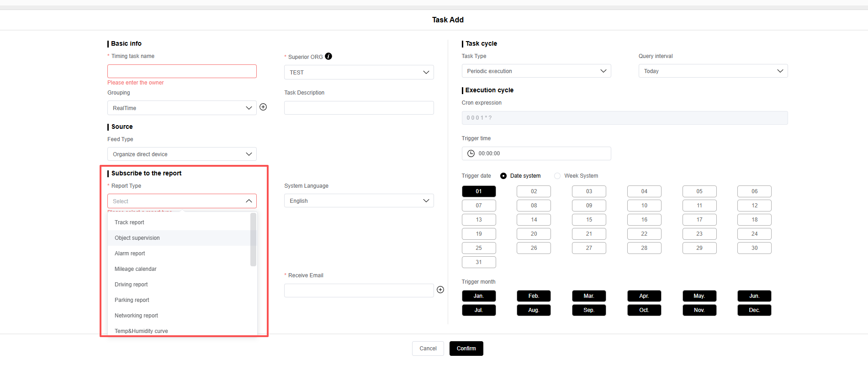Choose Mileage calendar from the list
Viewport: 868px width, 391px height.
tap(136, 269)
